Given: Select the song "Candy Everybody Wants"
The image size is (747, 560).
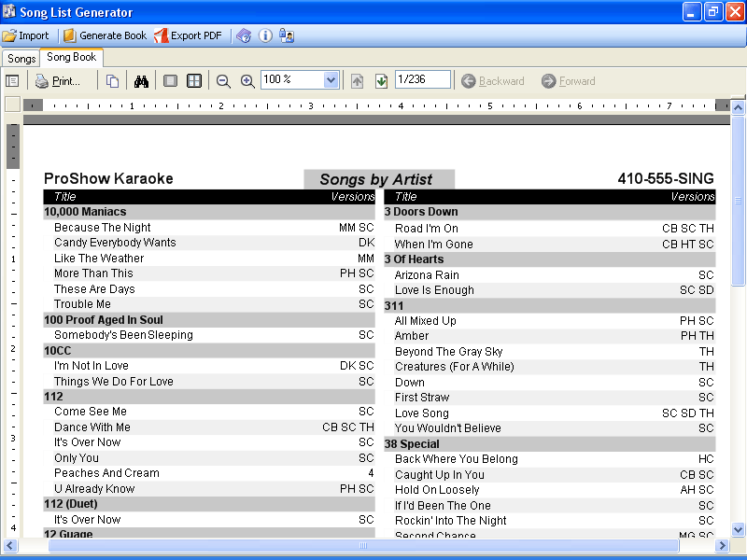Looking at the screenshot, I should click(x=115, y=243).
